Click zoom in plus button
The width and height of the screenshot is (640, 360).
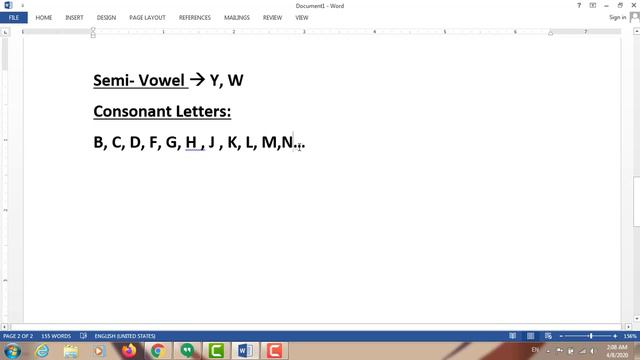point(615,336)
